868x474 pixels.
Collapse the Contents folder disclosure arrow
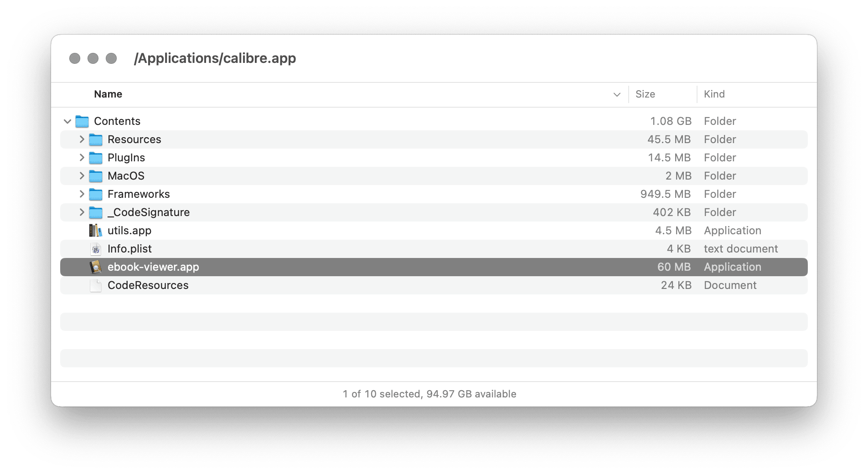pos(67,121)
